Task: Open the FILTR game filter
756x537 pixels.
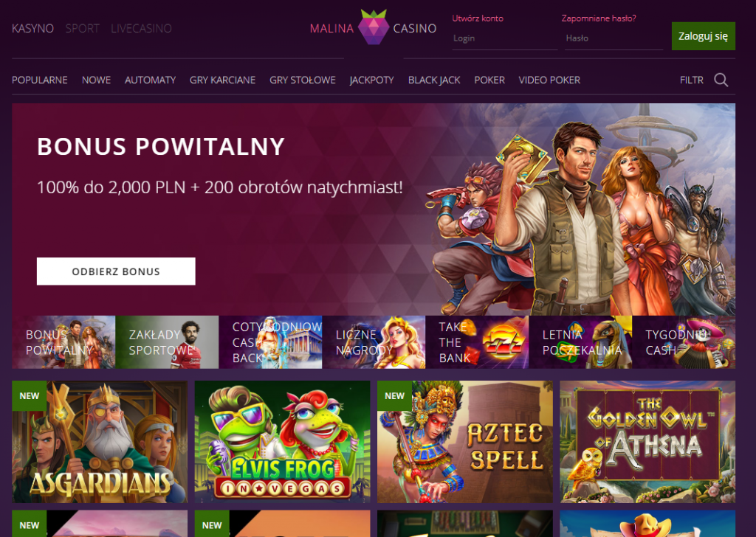Action: [x=691, y=80]
